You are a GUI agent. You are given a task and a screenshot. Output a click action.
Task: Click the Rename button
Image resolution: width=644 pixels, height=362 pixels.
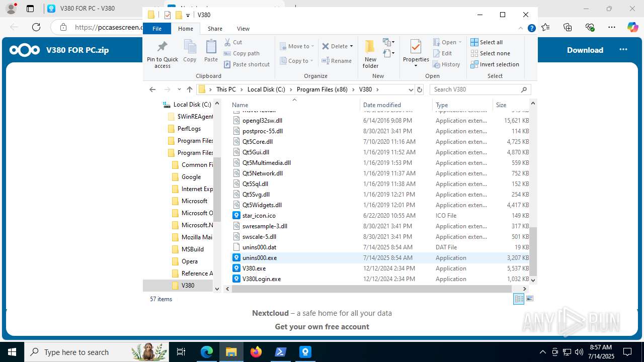point(337,61)
